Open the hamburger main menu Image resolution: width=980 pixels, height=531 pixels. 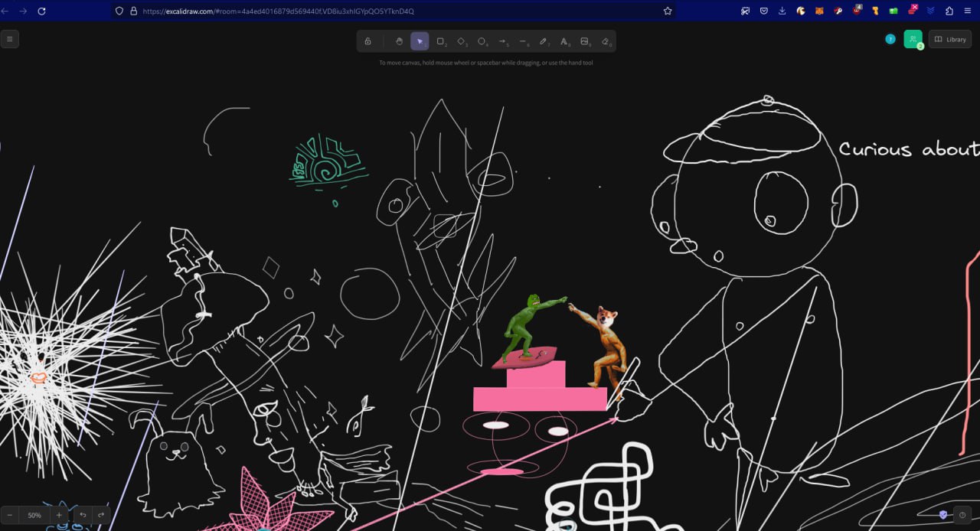pos(9,39)
